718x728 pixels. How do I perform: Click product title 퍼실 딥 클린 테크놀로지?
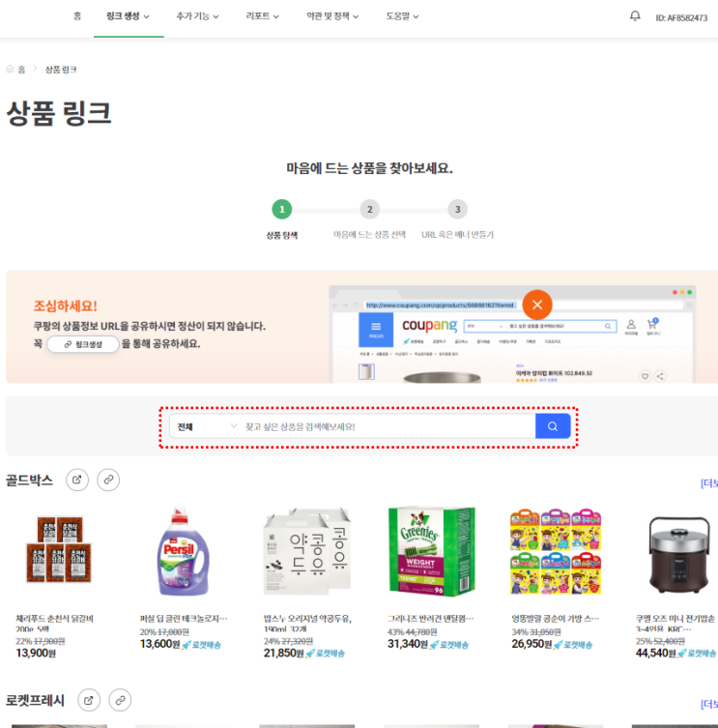click(184, 619)
